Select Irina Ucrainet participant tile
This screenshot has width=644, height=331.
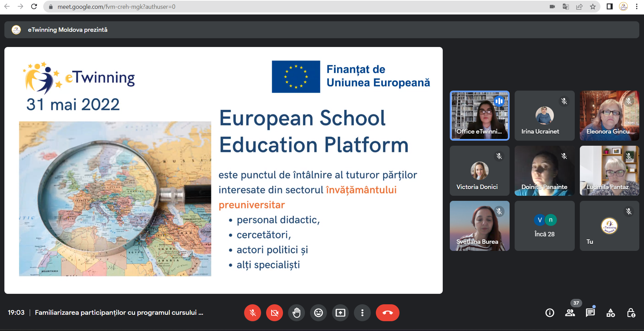coord(544,116)
